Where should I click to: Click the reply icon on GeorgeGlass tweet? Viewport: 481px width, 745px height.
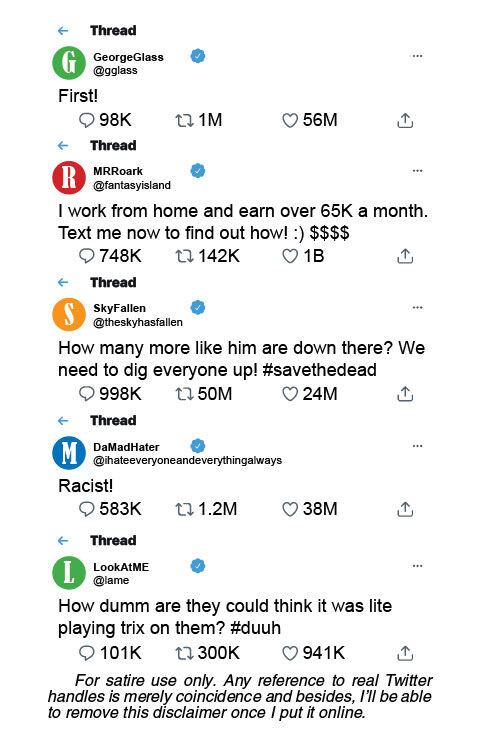tap(86, 120)
